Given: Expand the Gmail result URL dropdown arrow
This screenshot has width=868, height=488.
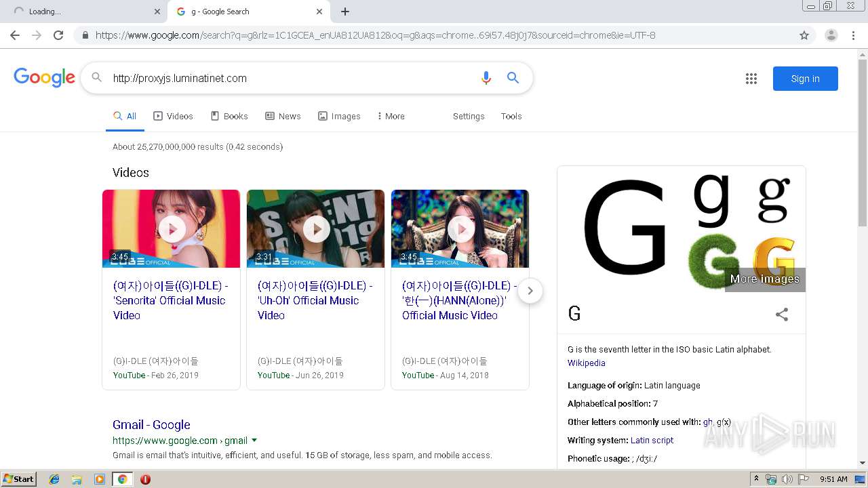Looking at the screenshot, I should point(254,441).
